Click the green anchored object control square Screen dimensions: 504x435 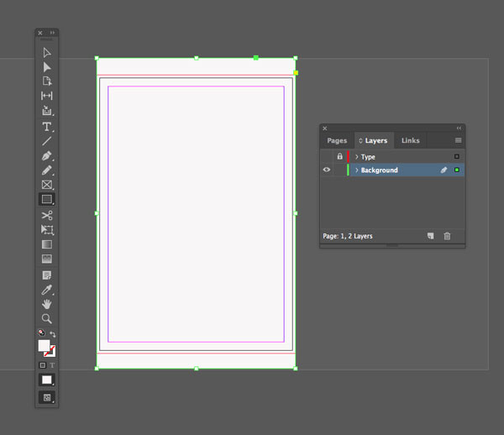pos(256,57)
